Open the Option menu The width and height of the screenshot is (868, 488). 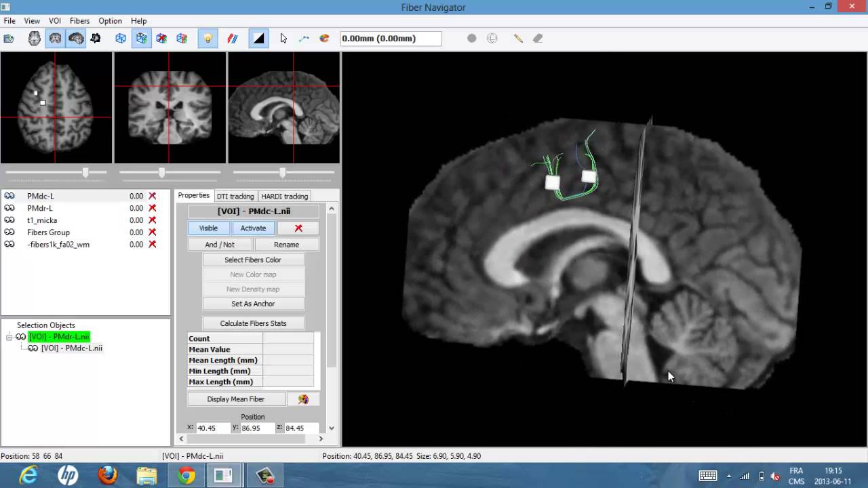[x=110, y=21]
